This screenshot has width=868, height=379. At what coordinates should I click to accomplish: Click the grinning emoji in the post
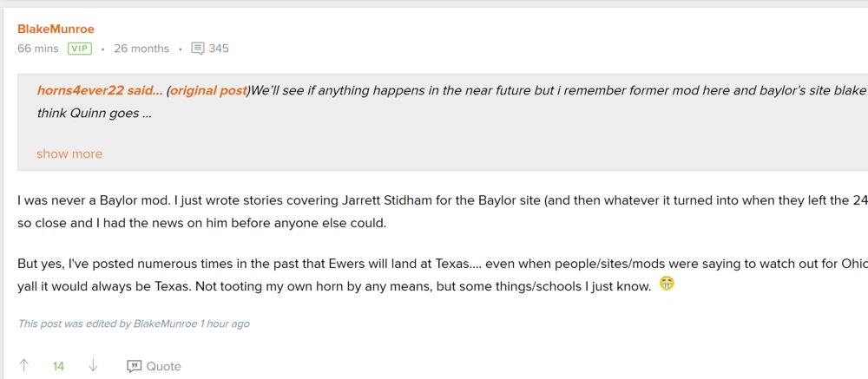(667, 283)
